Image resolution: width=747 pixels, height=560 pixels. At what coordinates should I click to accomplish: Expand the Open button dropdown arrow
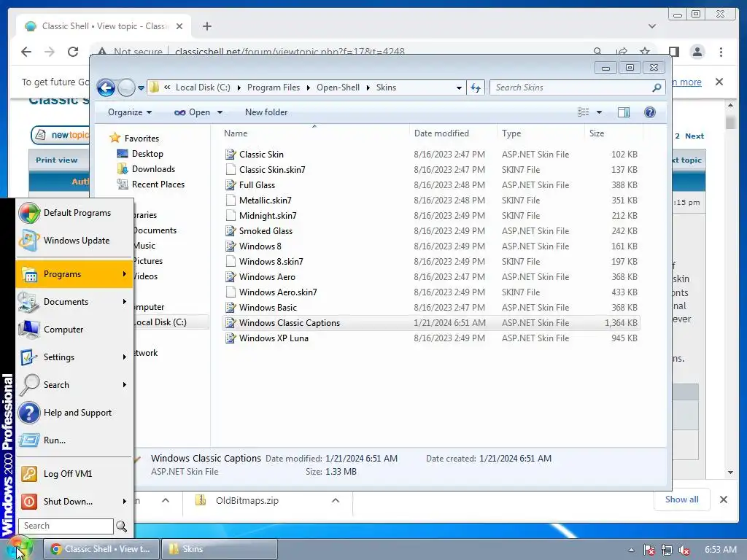point(220,112)
